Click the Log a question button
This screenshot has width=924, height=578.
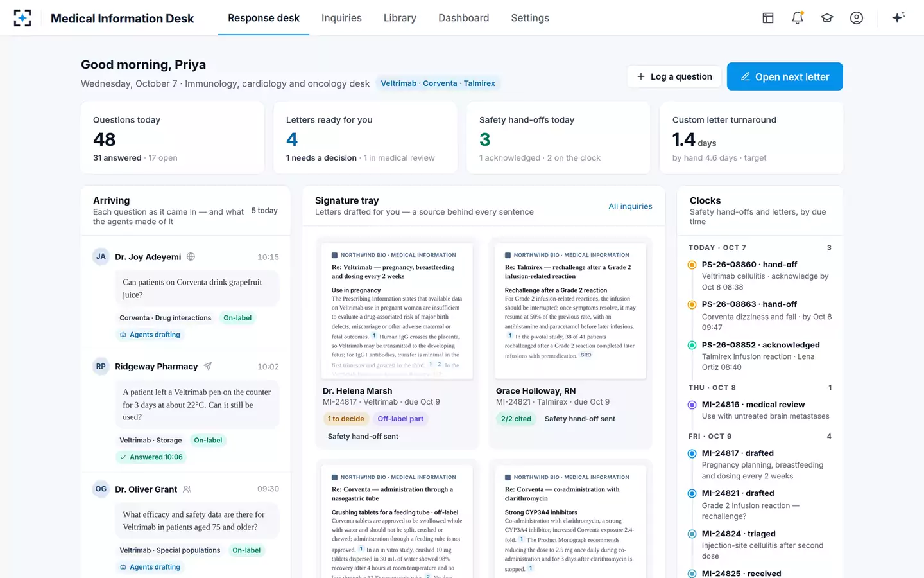(674, 76)
